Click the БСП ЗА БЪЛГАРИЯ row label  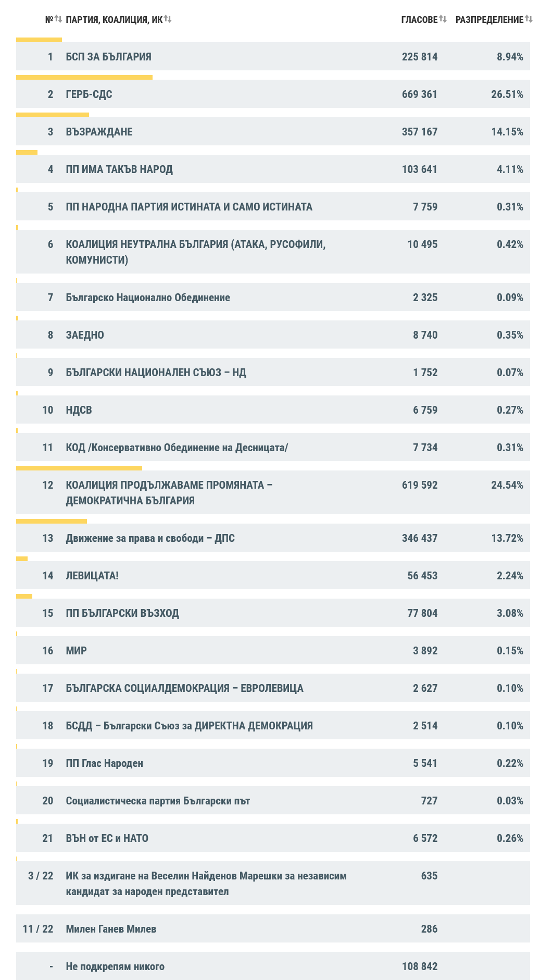(108, 57)
